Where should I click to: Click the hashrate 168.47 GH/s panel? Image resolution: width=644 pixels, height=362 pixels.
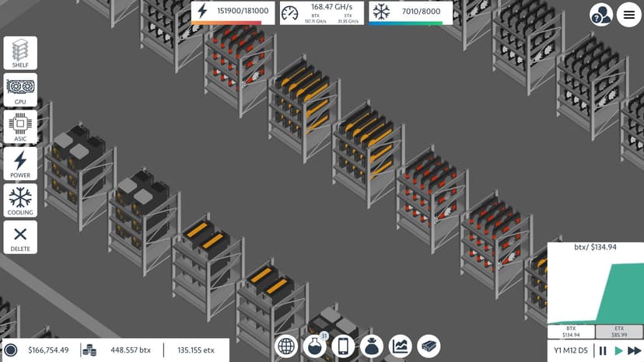tap(322, 12)
